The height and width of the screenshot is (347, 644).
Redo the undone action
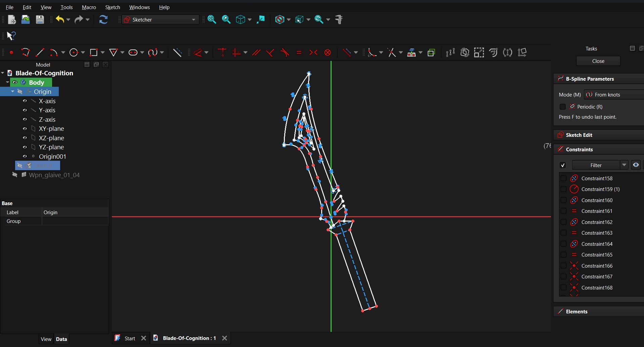79,20
